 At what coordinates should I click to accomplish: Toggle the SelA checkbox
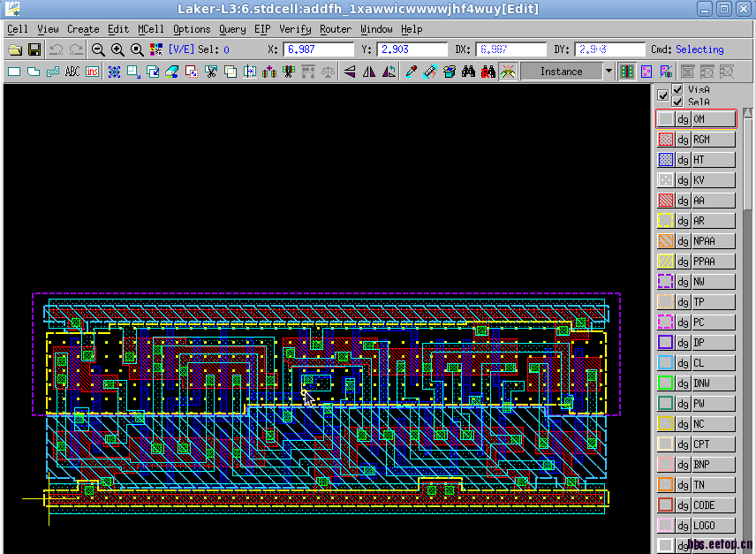tap(677, 102)
